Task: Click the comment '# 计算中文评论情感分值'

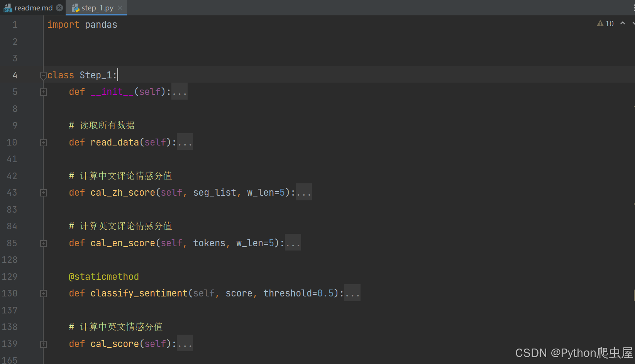Action: [120, 176]
